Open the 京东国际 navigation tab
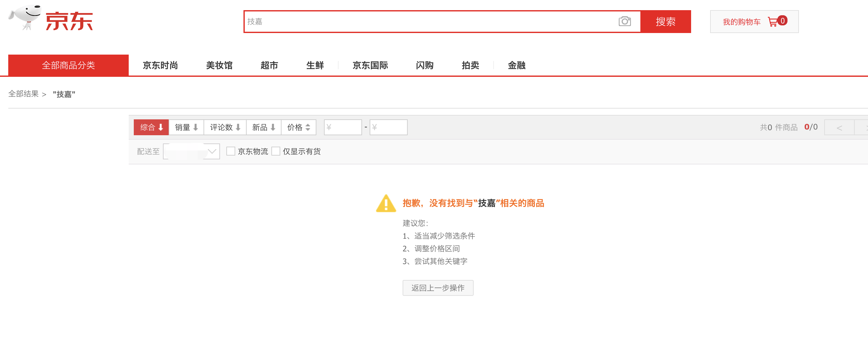 tap(370, 65)
